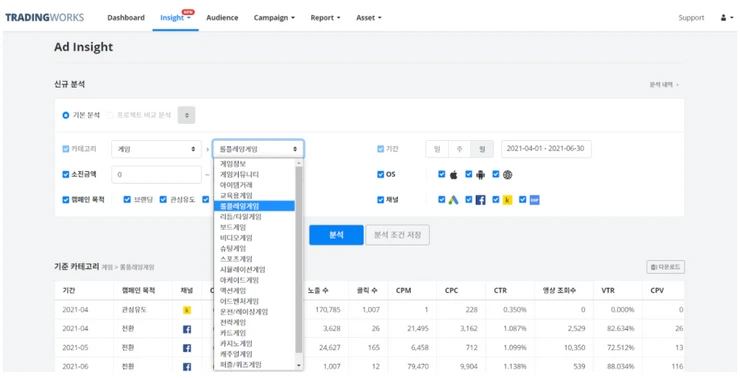
Task: Open the Asset dropdown menu
Action: (x=369, y=18)
